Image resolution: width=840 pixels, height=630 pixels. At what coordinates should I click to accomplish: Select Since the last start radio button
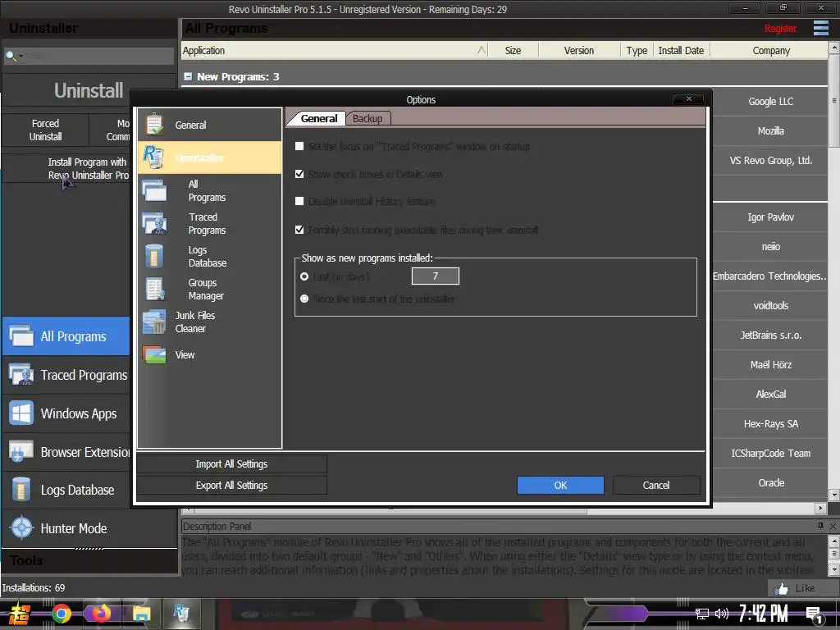pyautogui.click(x=304, y=299)
